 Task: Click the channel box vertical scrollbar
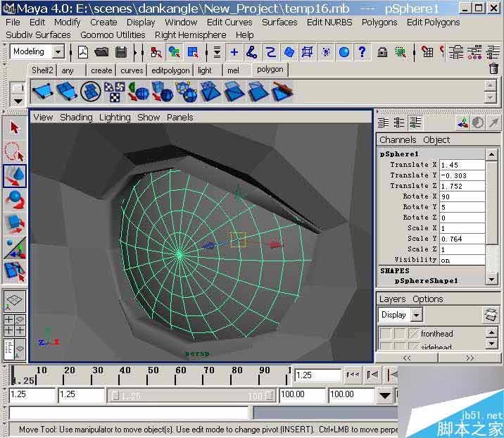[492, 218]
